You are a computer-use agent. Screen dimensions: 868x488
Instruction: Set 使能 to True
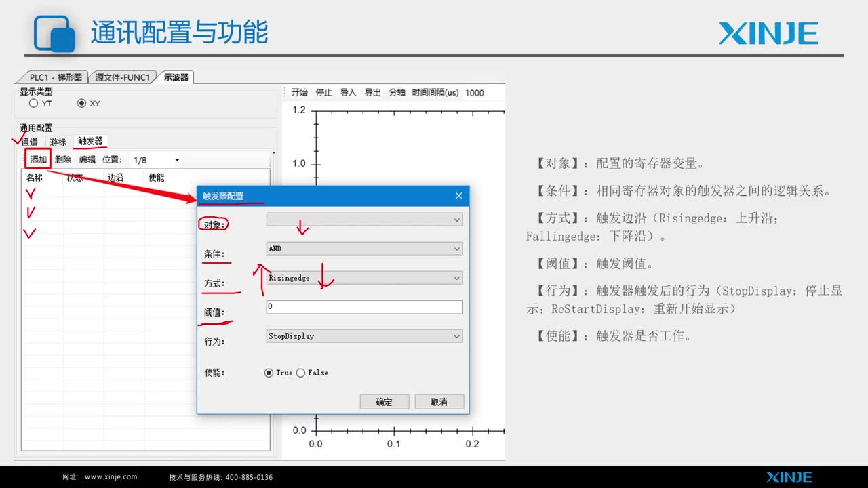tap(269, 373)
